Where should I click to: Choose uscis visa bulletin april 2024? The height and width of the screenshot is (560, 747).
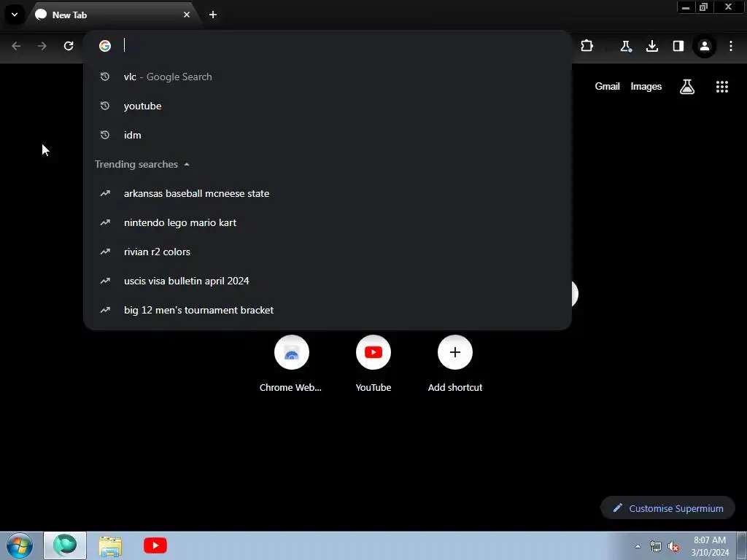[328, 281]
